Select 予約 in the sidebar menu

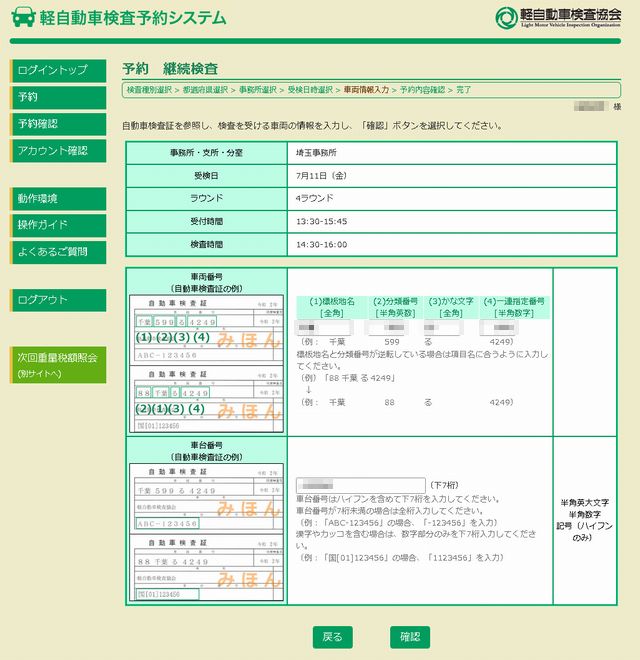pyautogui.click(x=58, y=97)
